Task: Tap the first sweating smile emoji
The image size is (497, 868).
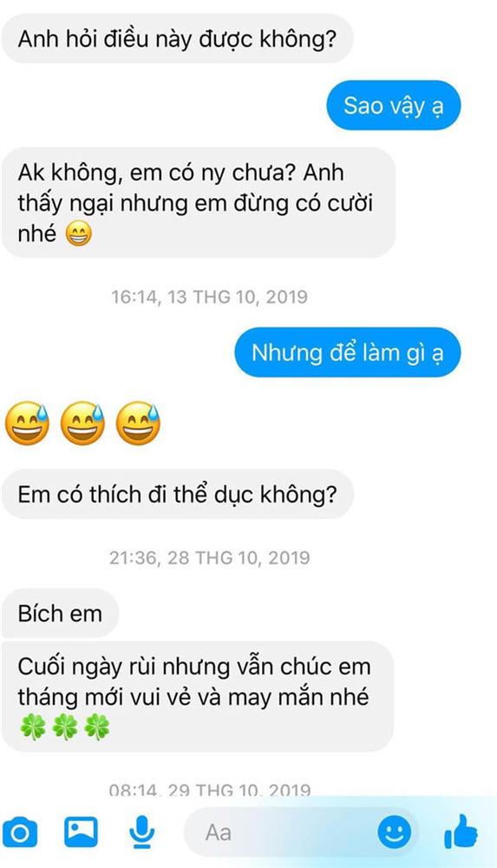Action: click(27, 423)
